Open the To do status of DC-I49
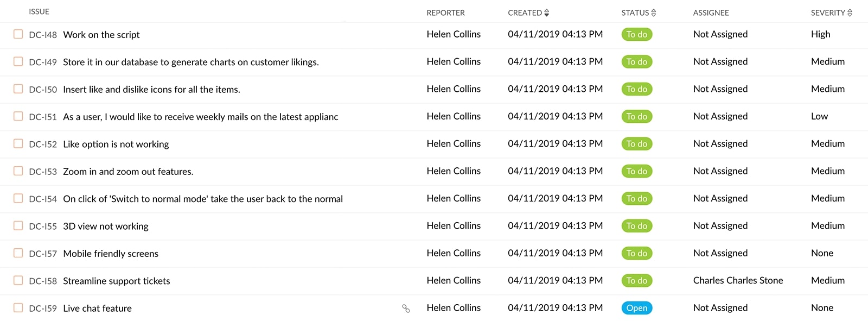Viewport: 868px width, 321px height. [637, 62]
